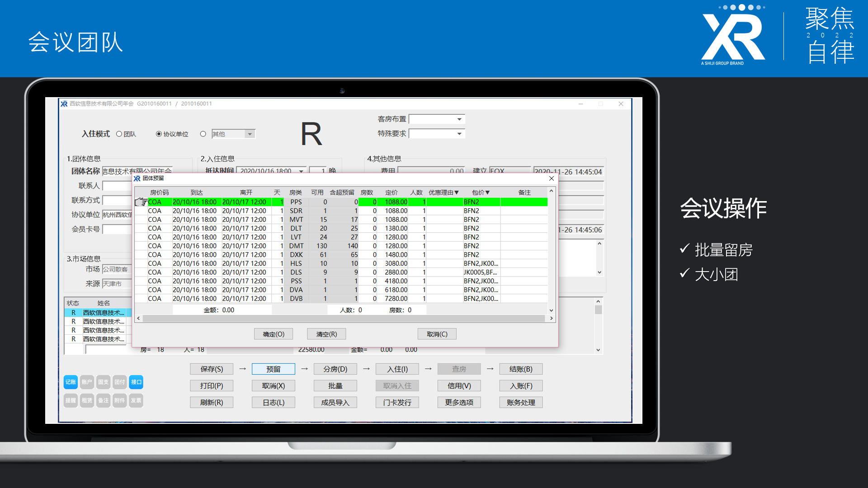Click the 团体名称 input field
This screenshot has height=488, width=868.
pos(137,171)
